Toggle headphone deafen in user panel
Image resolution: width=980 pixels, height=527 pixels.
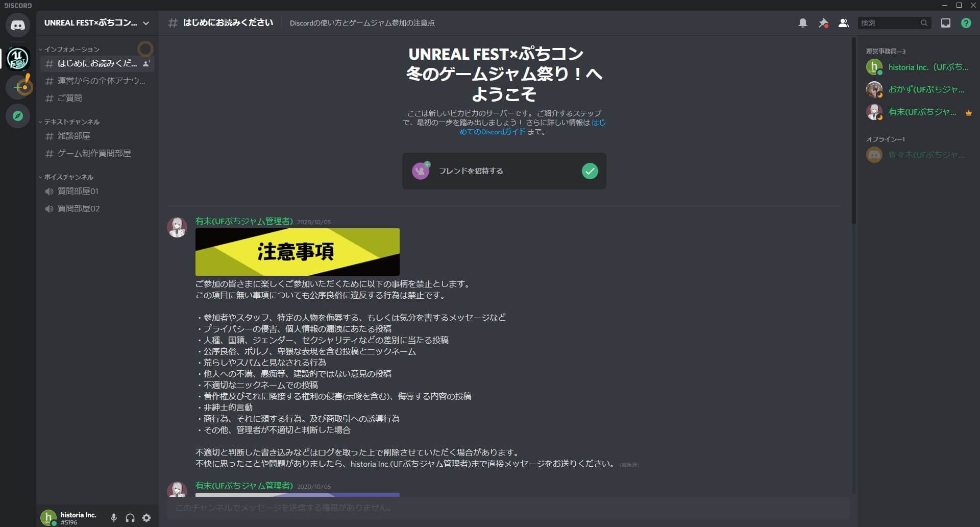130,518
